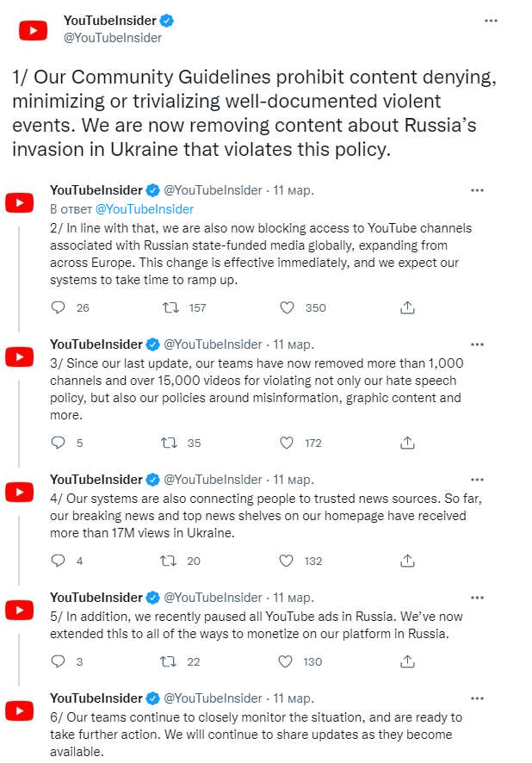Click the YouTube avatar of the main tweet
The height and width of the screenshot is (763, 532).
click(34, 31)
